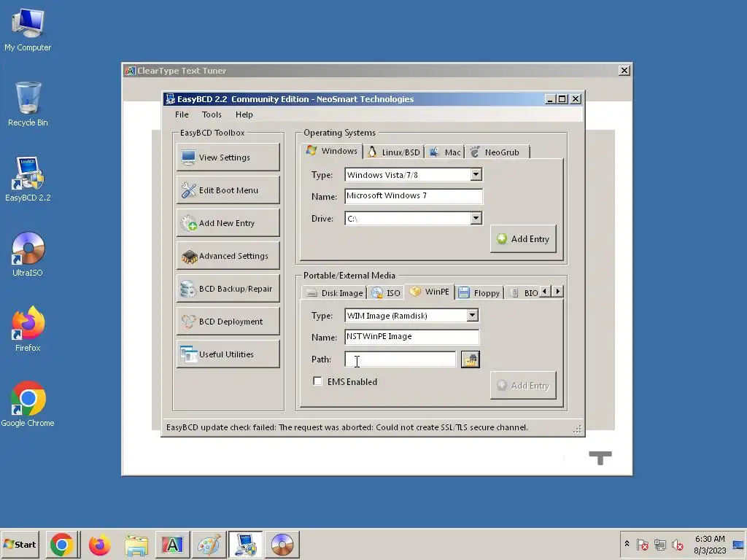The image size is (747, 560).
Task: Click the disc icon on ISO tab
Action: click(x=377, y=292)
